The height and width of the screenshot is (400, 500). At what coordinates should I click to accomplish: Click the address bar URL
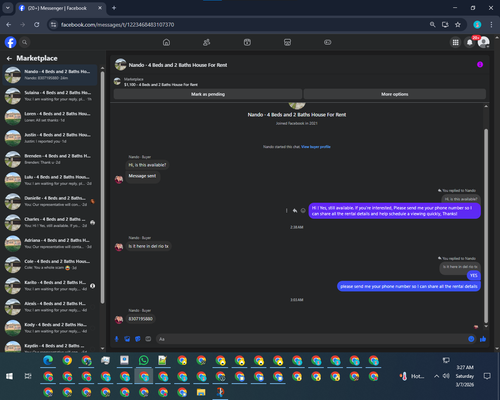point(117,25)
